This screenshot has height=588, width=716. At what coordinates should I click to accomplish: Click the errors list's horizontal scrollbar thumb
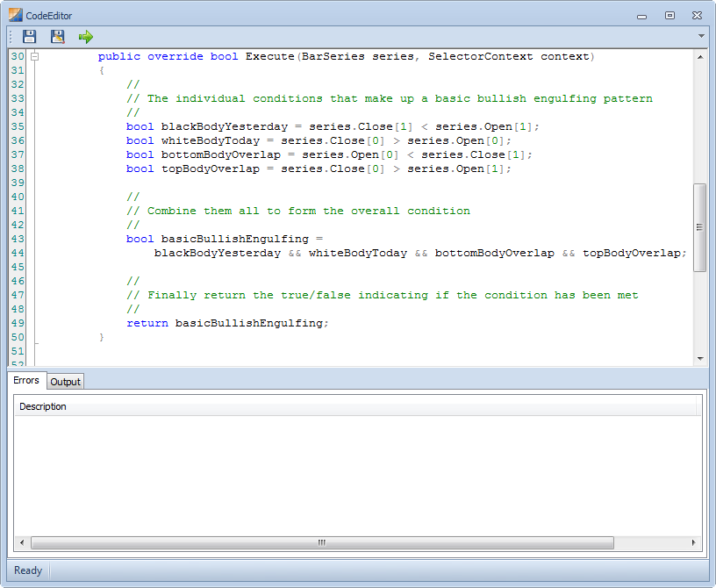point(322,542)
